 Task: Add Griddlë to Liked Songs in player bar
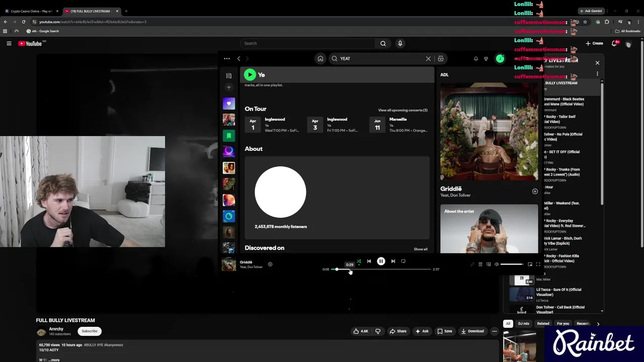click(270, 264)
